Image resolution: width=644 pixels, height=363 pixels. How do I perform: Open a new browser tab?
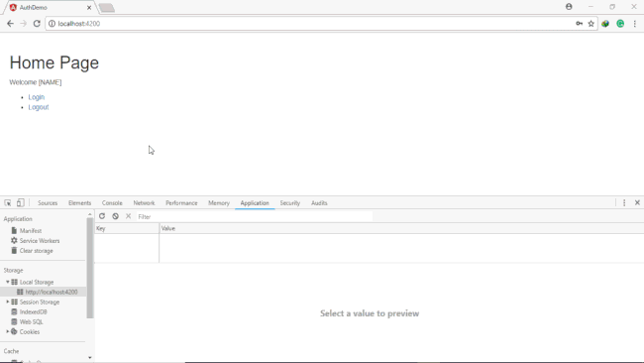pyautogui.click(x=107, y=8)
